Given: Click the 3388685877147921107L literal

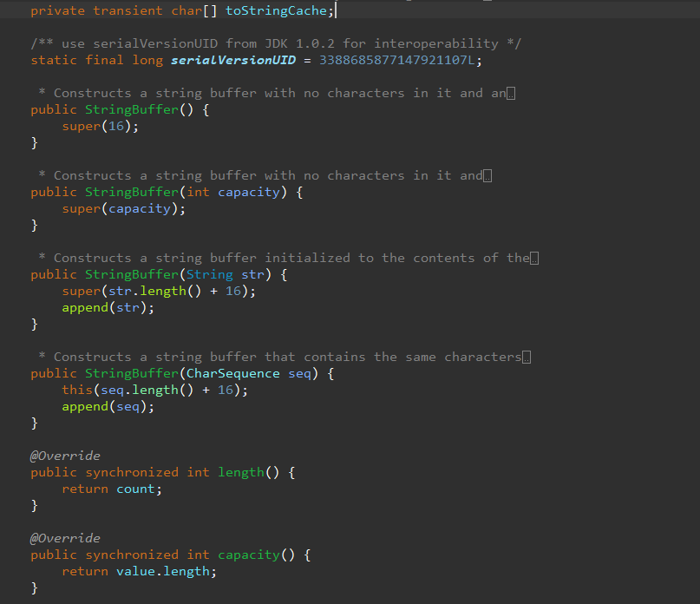Looking at the screenshot, I should coord(397,60).
